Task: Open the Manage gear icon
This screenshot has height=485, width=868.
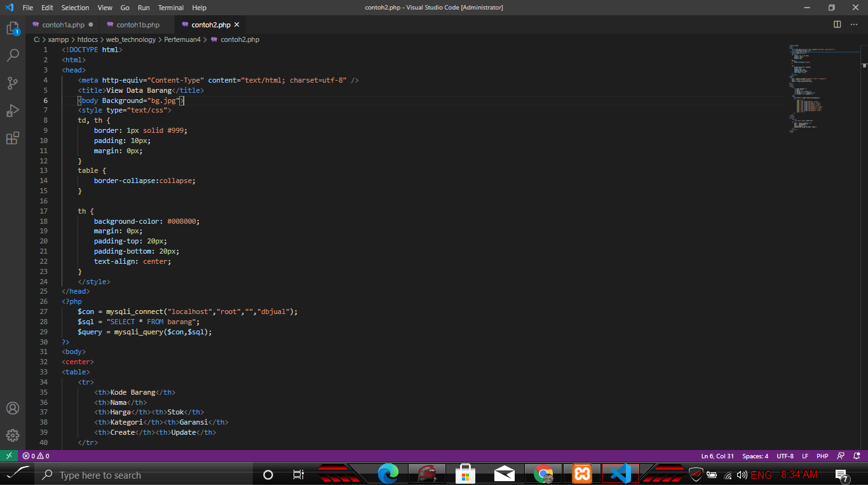Action: 13,435
